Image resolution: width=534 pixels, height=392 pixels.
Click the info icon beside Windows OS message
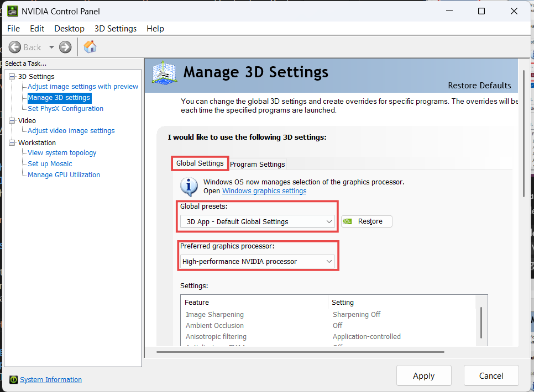189,187
